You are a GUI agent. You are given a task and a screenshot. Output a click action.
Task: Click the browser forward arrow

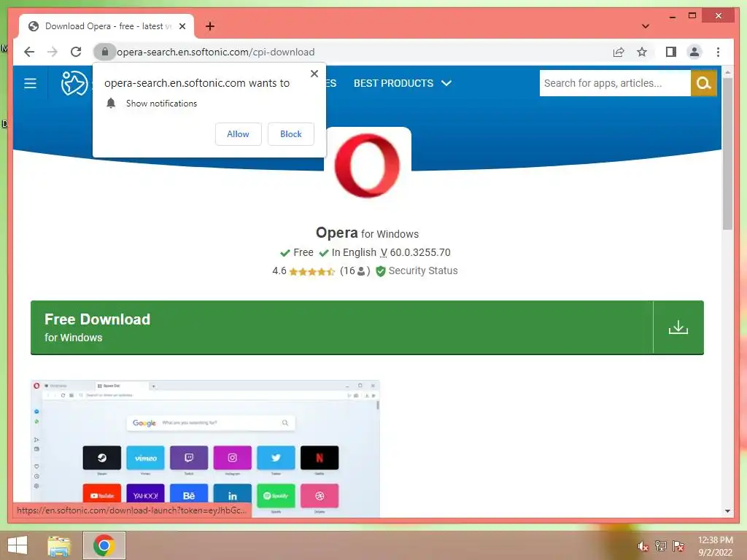(x=53, y=52)
